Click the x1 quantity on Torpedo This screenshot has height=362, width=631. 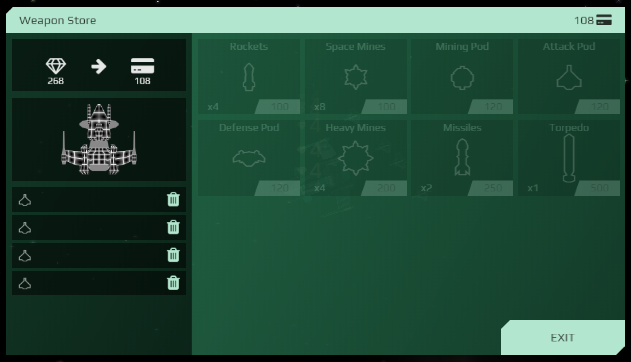coord(533,188)
